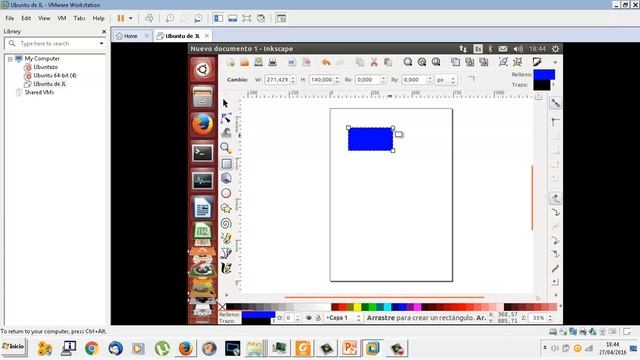Open the Ubuntu dash home launcher
The width and height of the screenshot is (640, 360).
pos(202,69)
